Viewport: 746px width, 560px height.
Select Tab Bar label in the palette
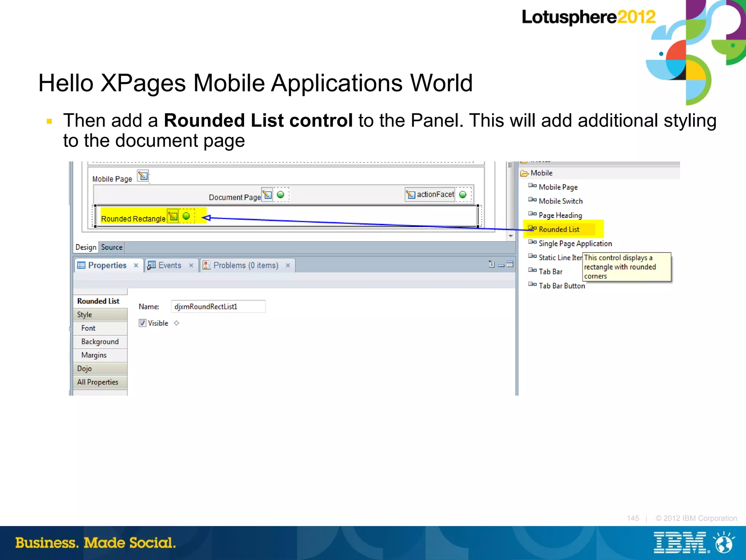pyautogui.click(x=550, y=272)
